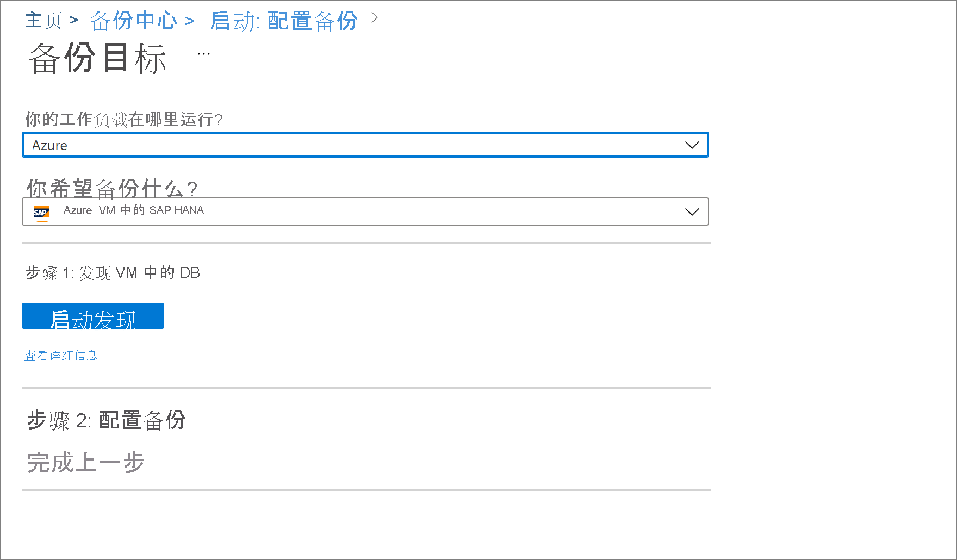Navigate to 主页 via breadcrumb
This screenshot has width=957, height=560.
tap(43, 20)
